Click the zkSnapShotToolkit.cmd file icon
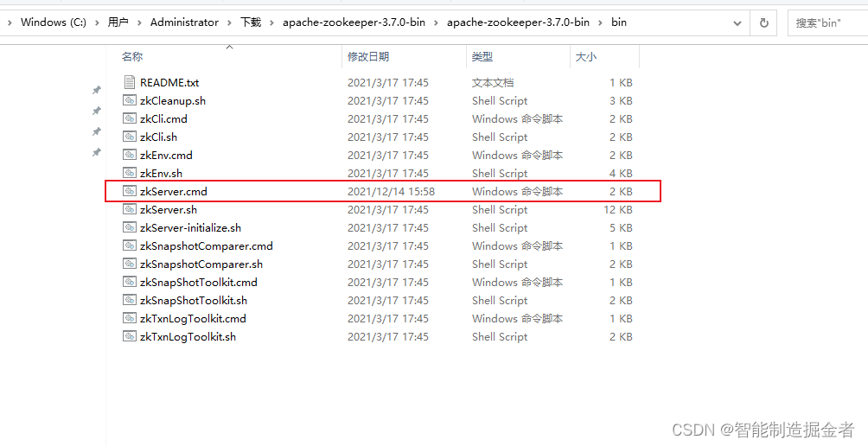The height and width of the screenshot is (446, 868). (x=129, y=283)
